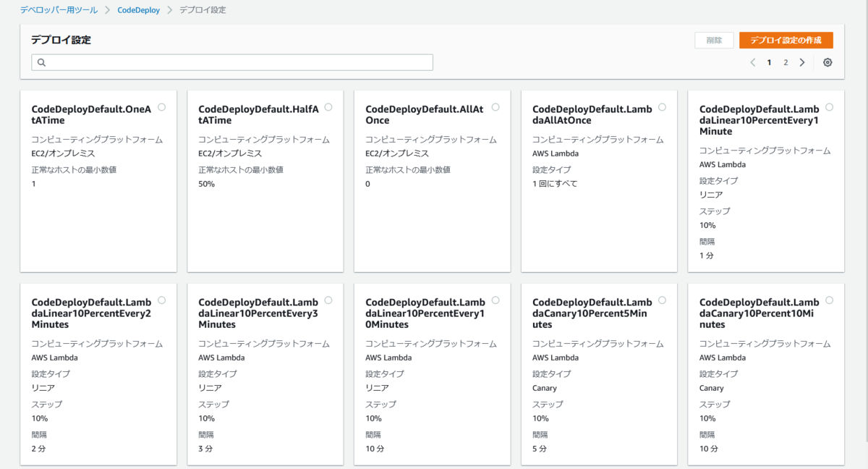868x469 pixels.
Task: Select LambdaLinear10PercentEvery1Minute radio button
Action: tap(829, 107)
